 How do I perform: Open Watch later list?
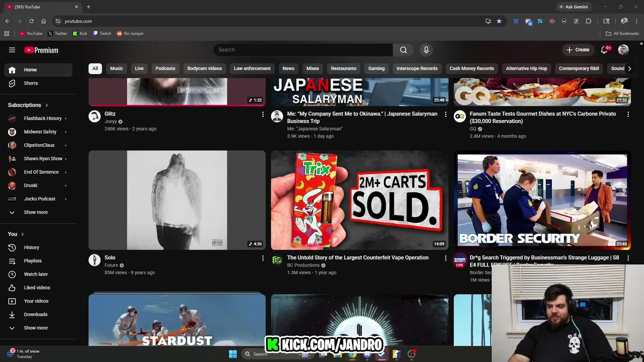tap(38, 274)
